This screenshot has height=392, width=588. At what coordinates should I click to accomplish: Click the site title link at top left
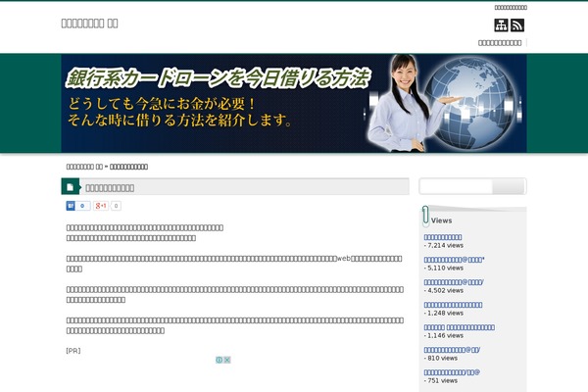tap(89, 24)
